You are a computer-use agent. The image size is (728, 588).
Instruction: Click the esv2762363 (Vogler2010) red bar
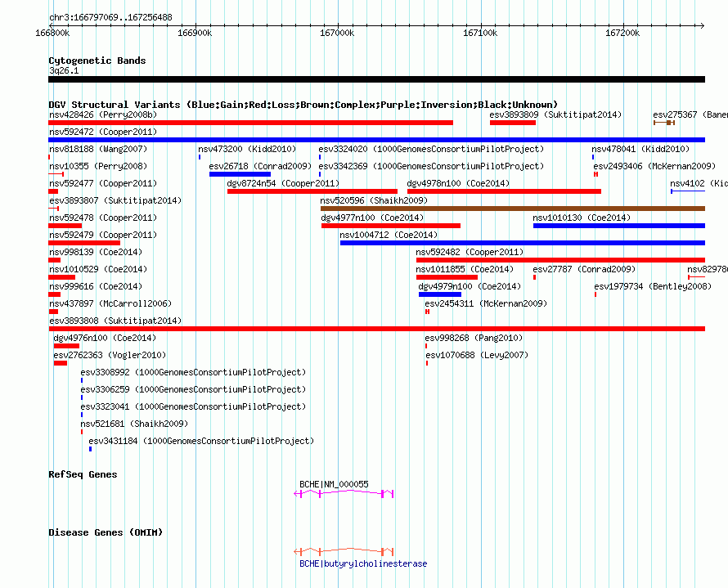click(x=61, y=363)
